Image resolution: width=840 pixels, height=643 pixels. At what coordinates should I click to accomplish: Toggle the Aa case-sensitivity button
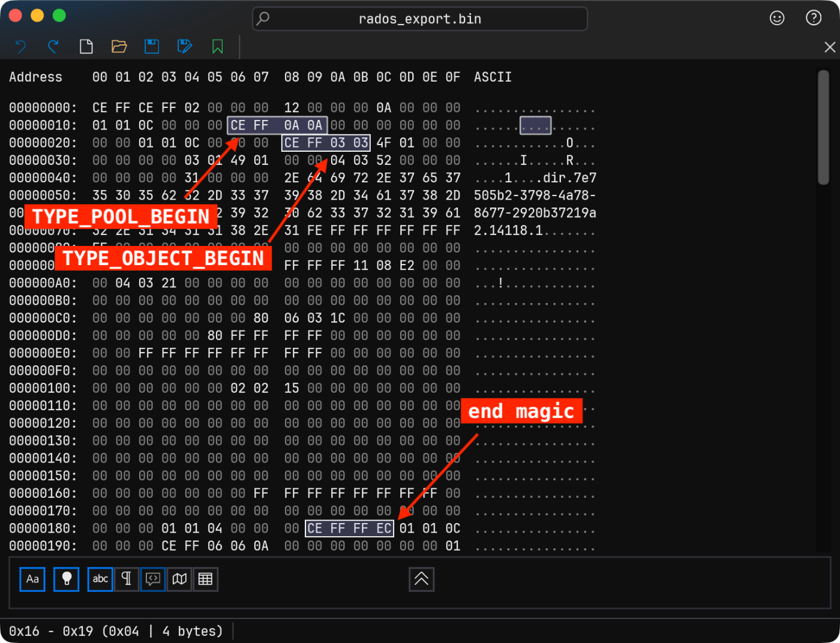(32, 579)
